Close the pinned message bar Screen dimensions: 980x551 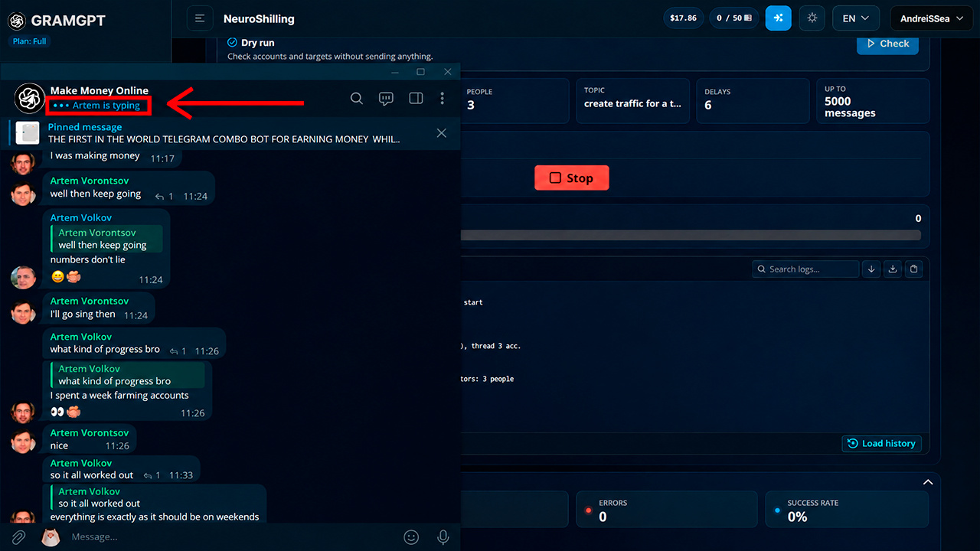coord(441,133)
